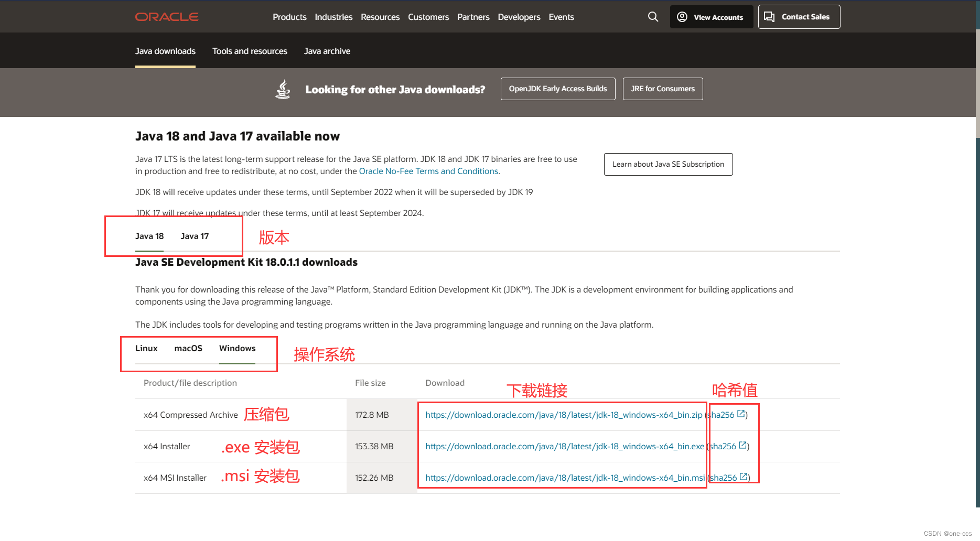Click the Oracle logo
This screenshot has height=541, width=980.
(x=167, y=17)
